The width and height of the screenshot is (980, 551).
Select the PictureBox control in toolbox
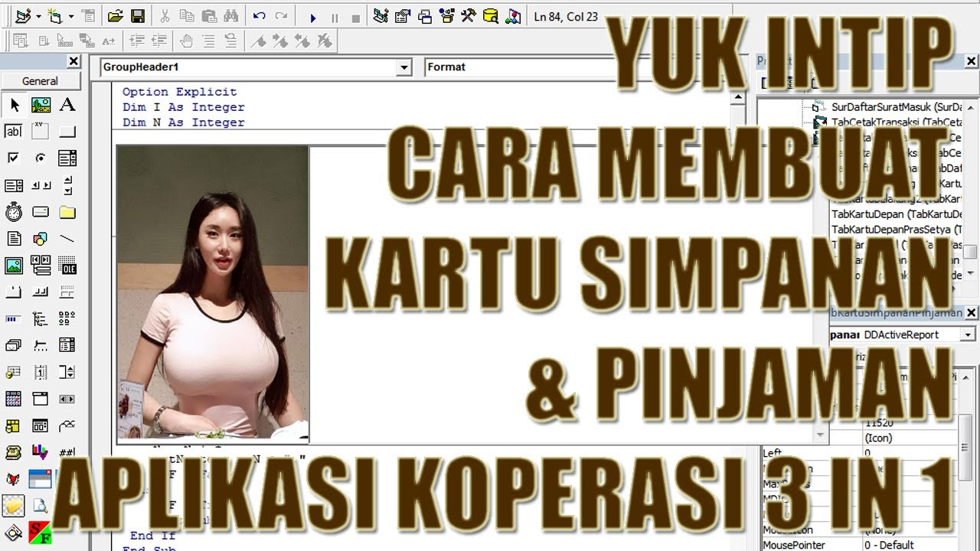[x=41, y=105]
